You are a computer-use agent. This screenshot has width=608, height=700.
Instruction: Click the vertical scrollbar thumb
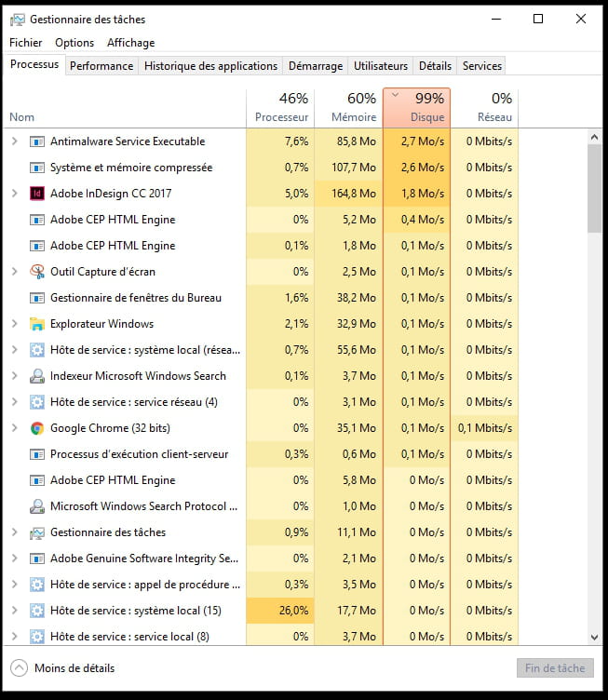click(594, 188)
